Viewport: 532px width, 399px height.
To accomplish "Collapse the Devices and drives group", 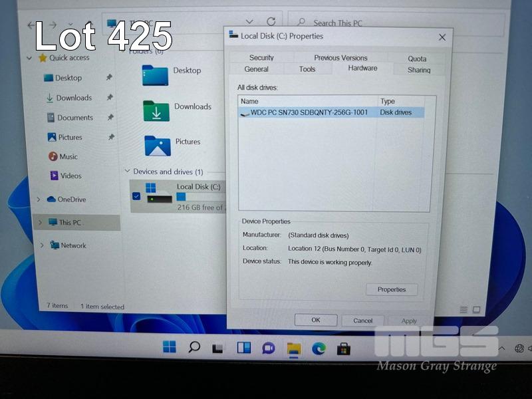I will coord(128,172).
